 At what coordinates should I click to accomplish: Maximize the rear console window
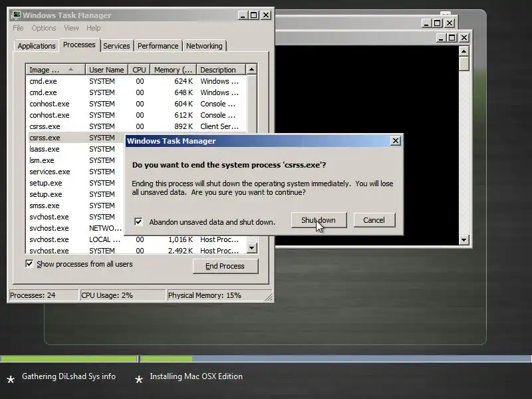[438, 23]
